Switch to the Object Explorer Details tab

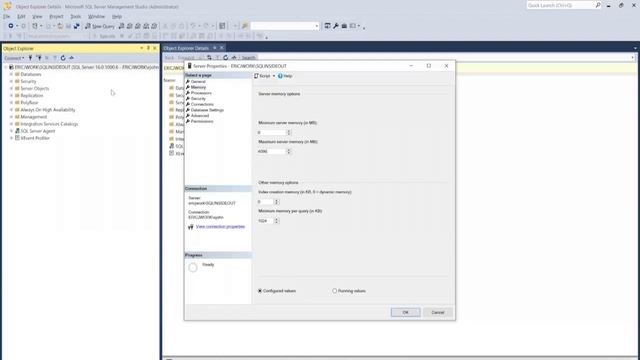click(x=186, y=48)
